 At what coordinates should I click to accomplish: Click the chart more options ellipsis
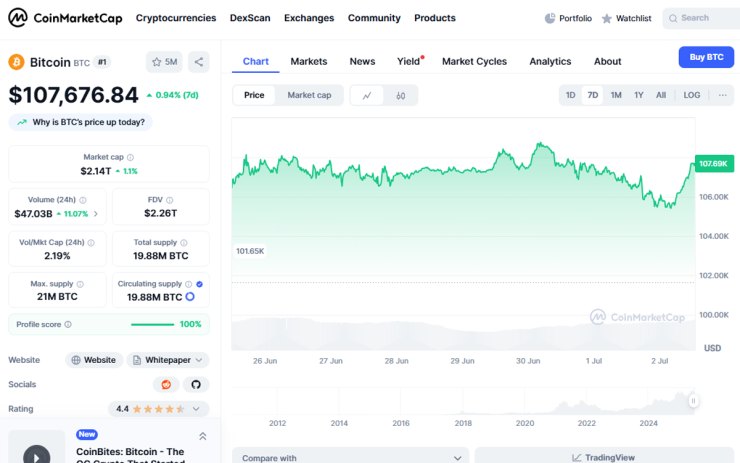tap(723, 95)
